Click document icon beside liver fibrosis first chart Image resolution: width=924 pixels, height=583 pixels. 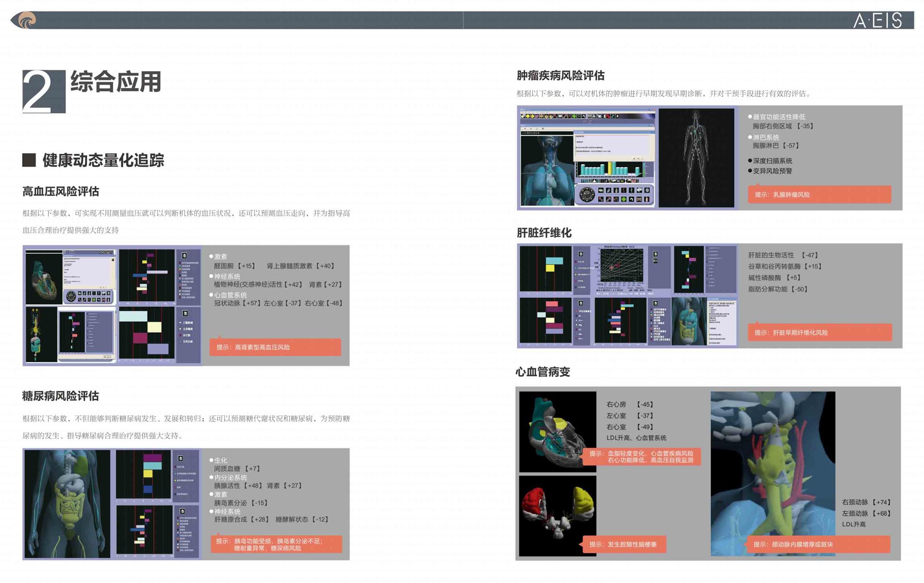coord(581,254)
